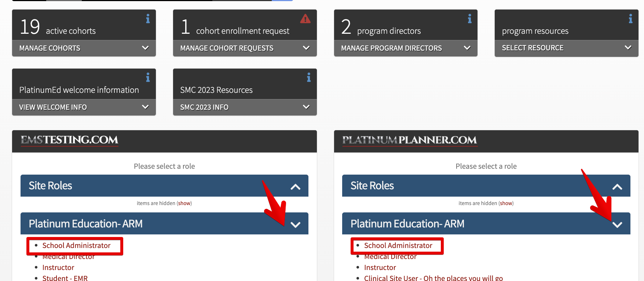
Task: Click the '19 active cohorts' text
Action: click(58, 28)
